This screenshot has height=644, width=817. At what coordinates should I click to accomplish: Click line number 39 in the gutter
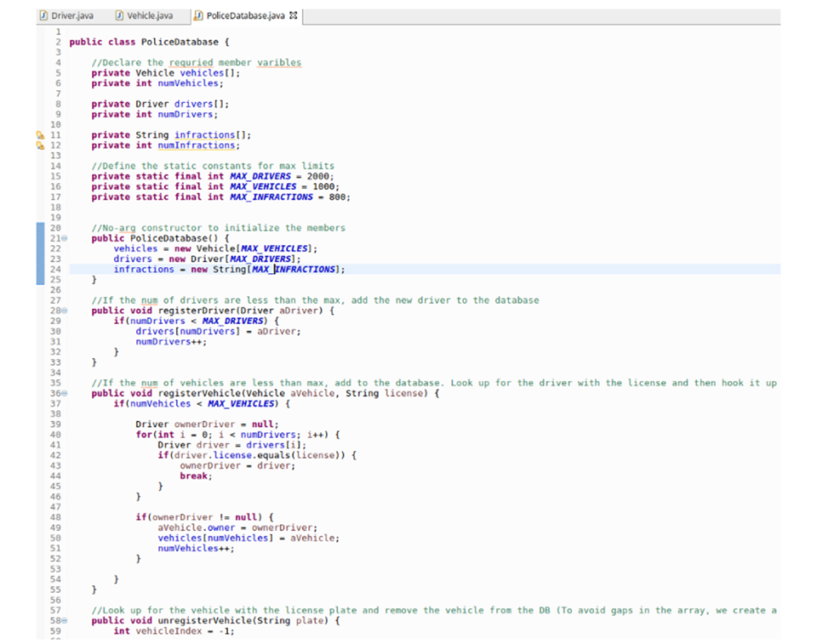click(x=55, y=424)
